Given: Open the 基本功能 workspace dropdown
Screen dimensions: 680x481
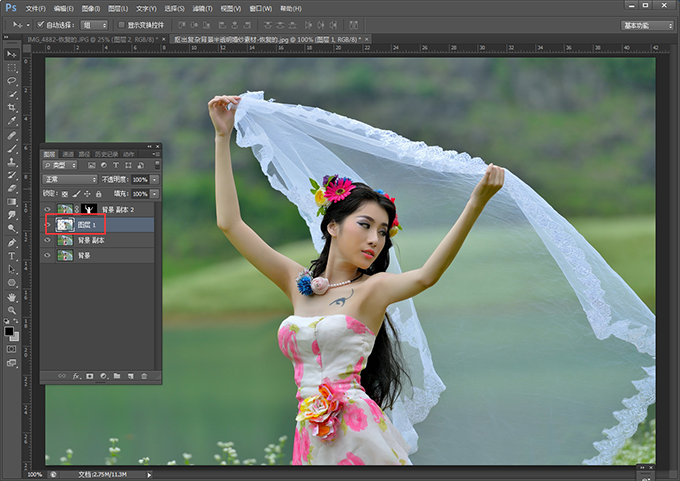Looking at the screenshot, I should click(x=647, y=24).
